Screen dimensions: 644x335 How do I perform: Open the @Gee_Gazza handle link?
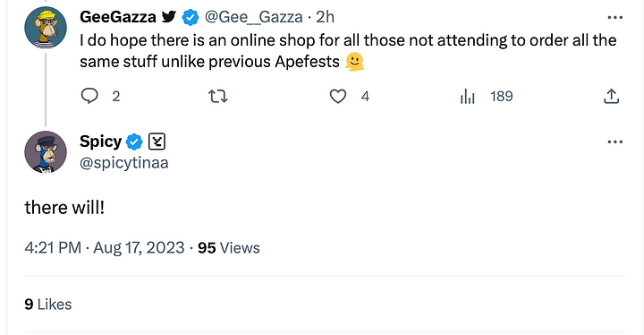253,17
